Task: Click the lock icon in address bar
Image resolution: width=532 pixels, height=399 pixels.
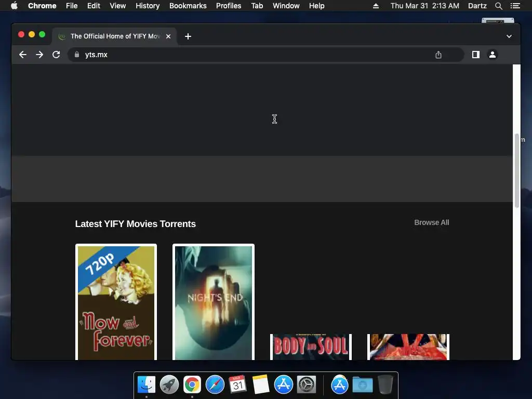Action: coord(77,55)
